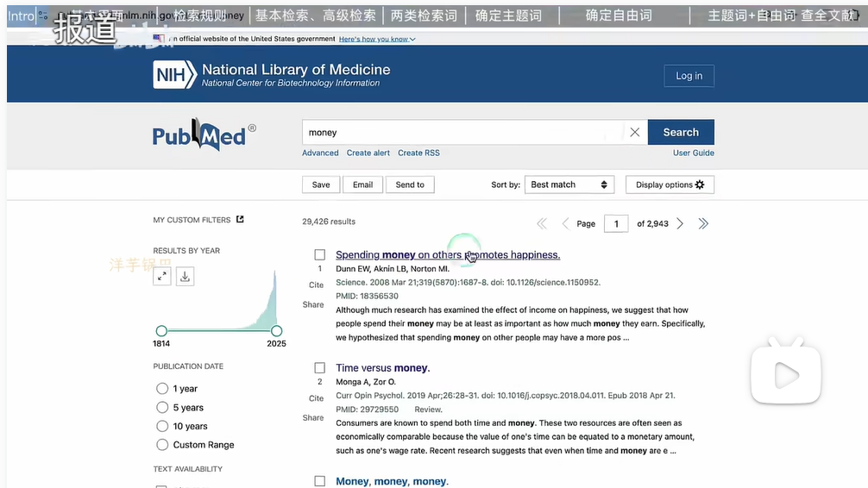This screenshot has height=488, width=868.
Task: Expand Here's how you know dropdown
Action: tap(377, 39)
